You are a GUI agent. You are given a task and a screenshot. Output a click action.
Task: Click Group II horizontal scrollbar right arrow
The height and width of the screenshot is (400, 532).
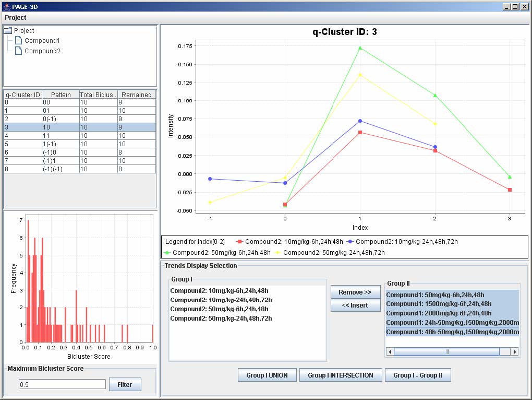tap(515, 352)
